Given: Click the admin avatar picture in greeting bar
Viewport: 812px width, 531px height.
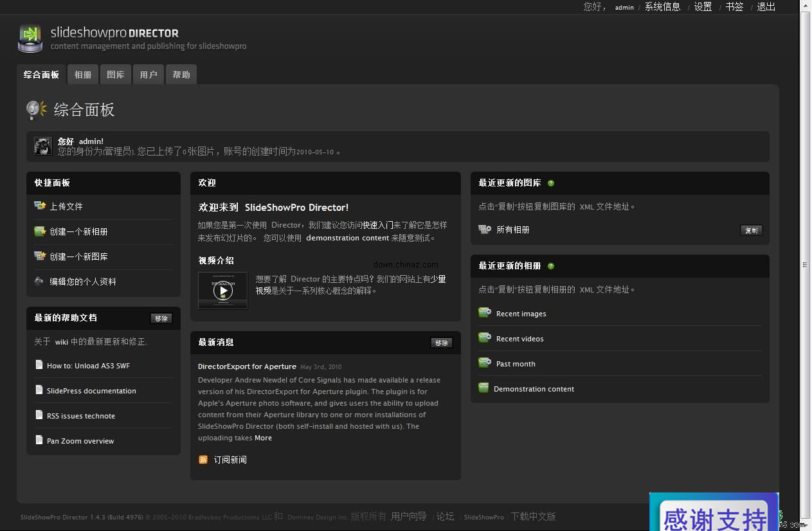Looking at the screenshot, I should pos(43,146).
